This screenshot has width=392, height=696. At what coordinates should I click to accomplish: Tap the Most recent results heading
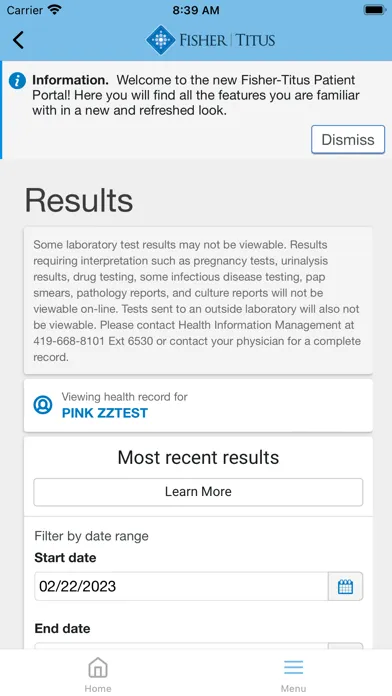tap(198, 458)
